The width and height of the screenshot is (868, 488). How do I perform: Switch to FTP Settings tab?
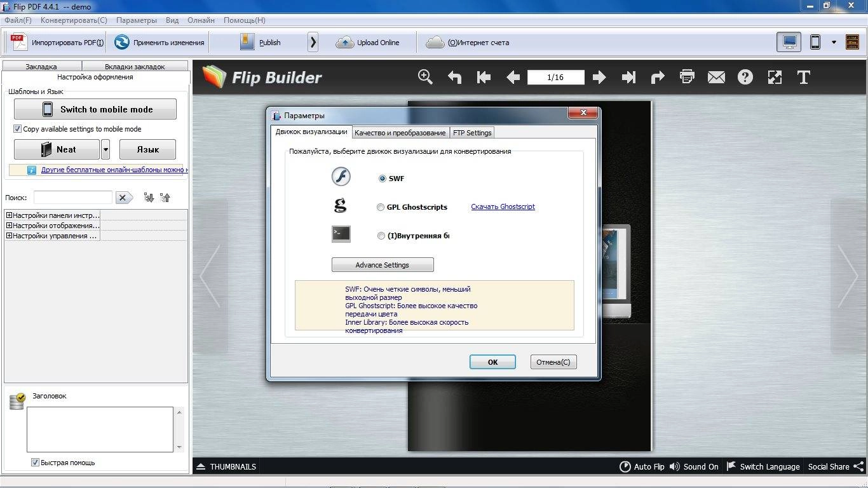pos(472,133)
